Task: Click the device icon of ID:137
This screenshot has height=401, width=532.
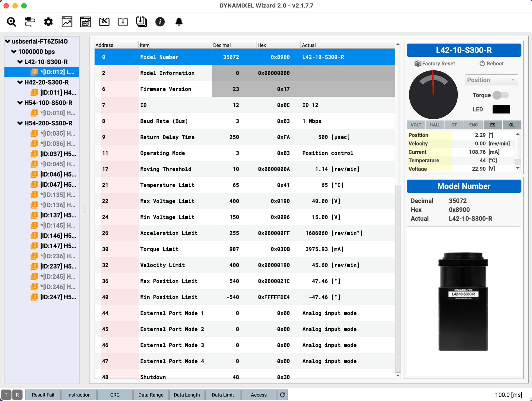Action: pyautogui.click(x=34, y=215)
